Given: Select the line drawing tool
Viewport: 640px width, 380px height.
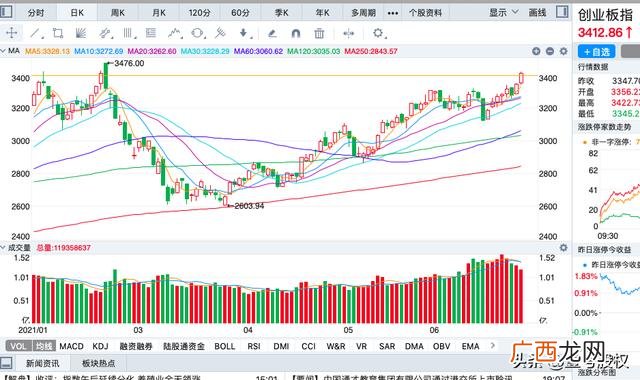Looking at the screenshot, I should 35,33.
